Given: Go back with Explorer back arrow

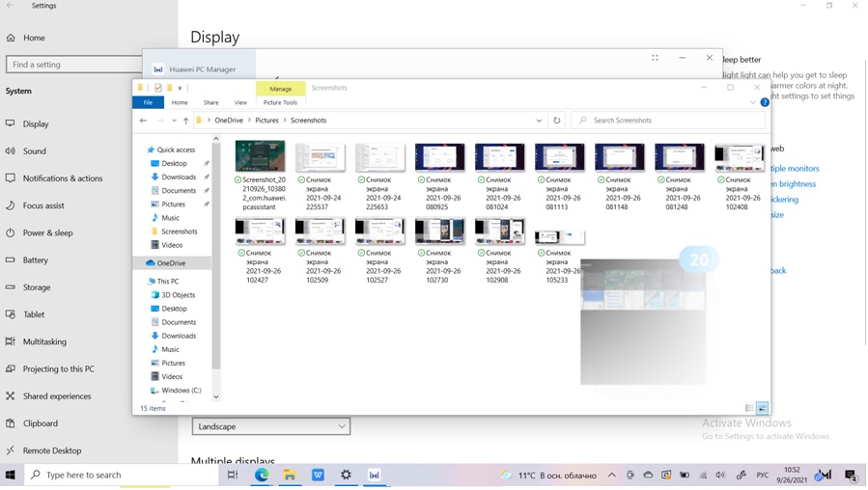Looking at the screenshot, I should coord(143,121).
